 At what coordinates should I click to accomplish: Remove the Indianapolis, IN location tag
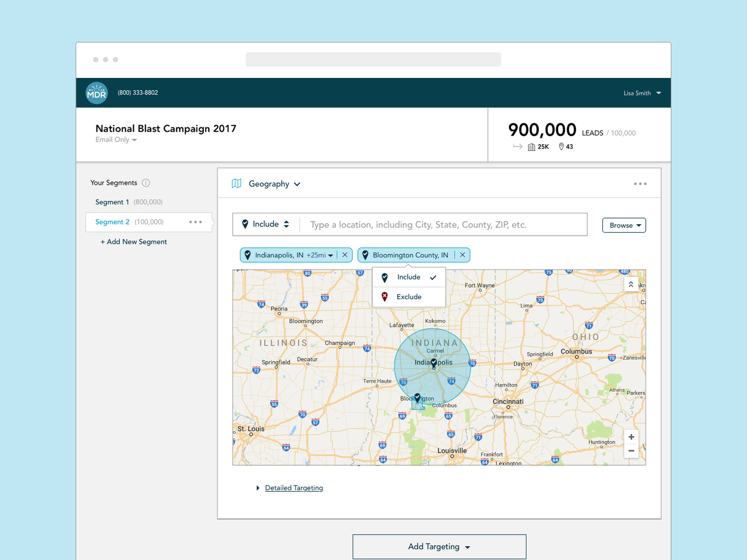[345, 255]
